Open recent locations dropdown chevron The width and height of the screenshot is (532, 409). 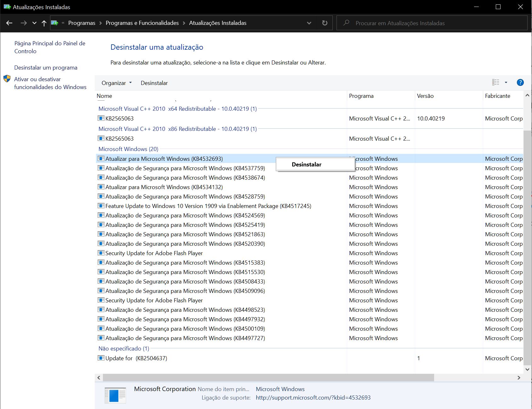34,23
